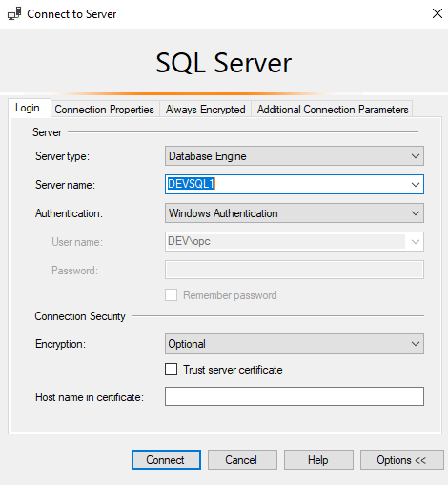The image size is (448, 485).
Task: Expand the Server type dropdown
Action: pyautogui.click(x=295, y=156)
